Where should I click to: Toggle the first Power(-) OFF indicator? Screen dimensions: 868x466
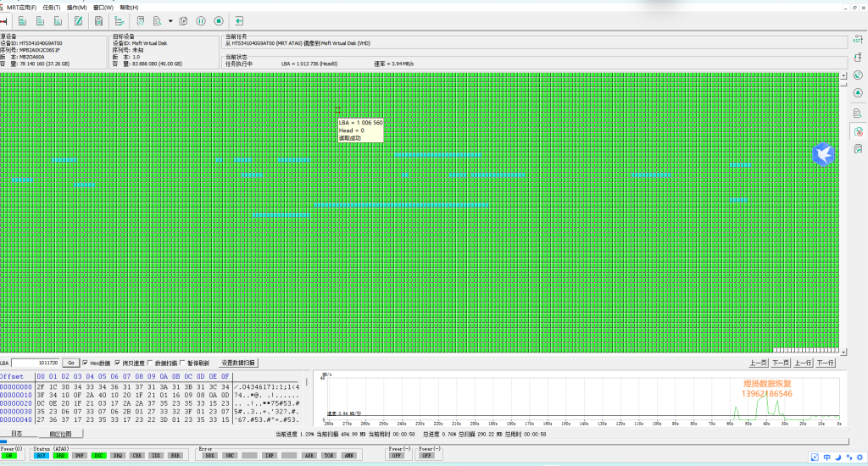397,456
